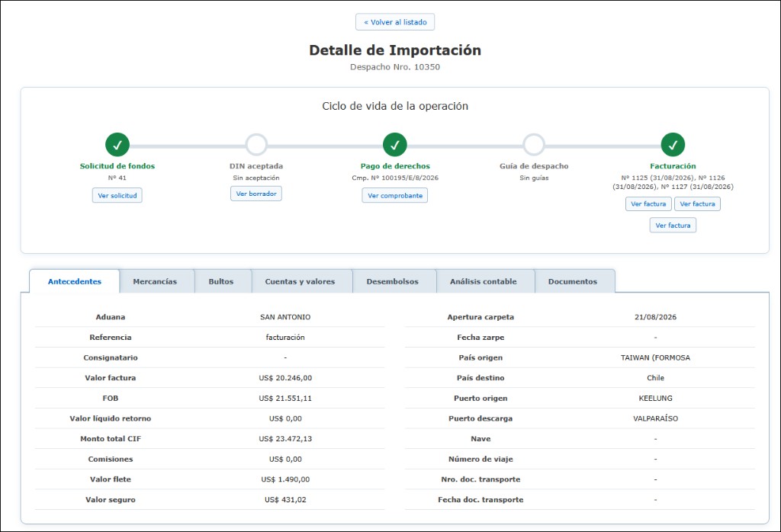Click the Valor líquido retorno label
This screenshot has height=532, width=781.
[x=111, y=418]
